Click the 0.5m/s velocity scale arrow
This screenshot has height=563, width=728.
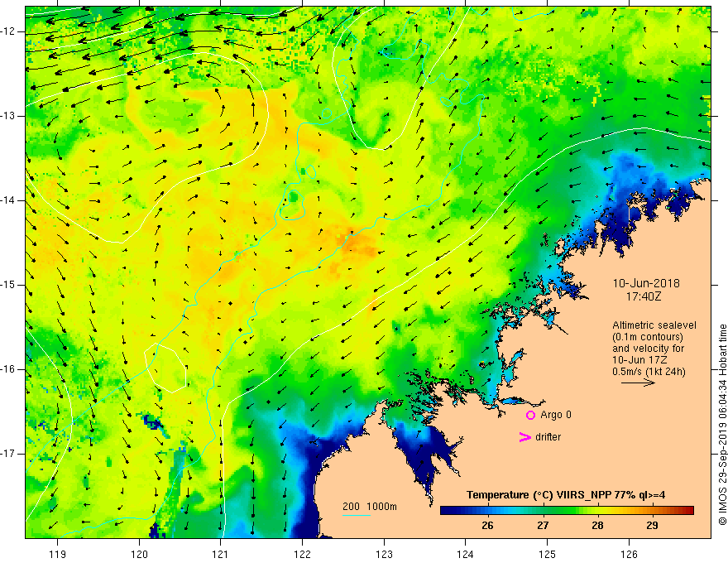pyautogui.click(x=638, y=383)
